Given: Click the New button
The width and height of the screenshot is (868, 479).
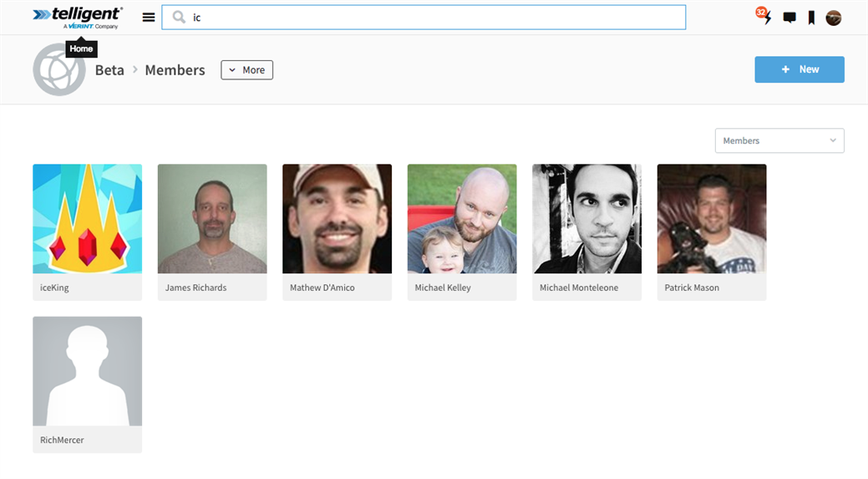Looking at the screenshot, I should coord(799,69).
